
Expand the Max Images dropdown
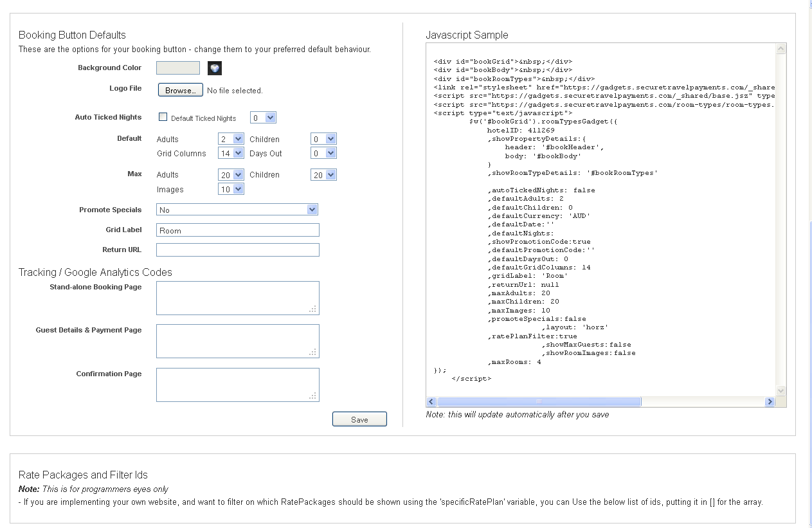(231, 189)
